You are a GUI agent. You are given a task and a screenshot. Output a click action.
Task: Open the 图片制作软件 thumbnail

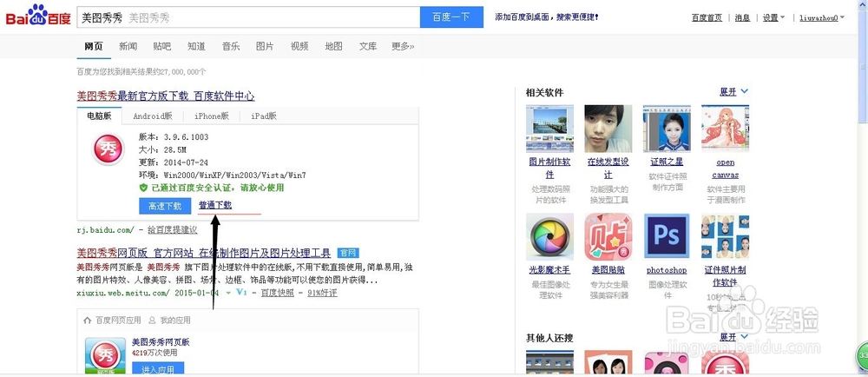pyautogui.click(x=549, y=129)
